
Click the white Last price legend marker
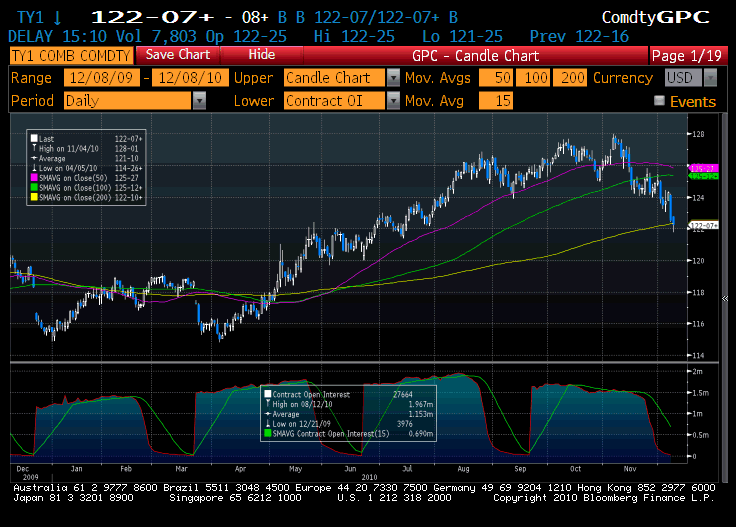coord(34,138)
